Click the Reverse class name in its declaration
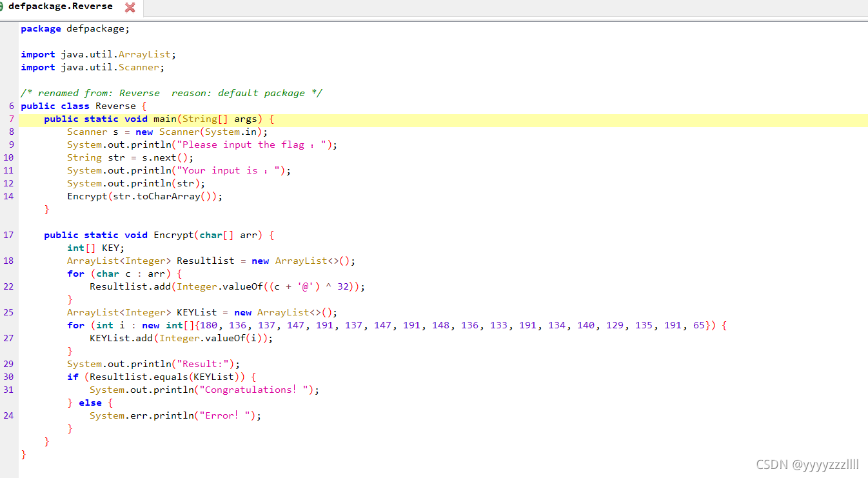 (115, 106)
